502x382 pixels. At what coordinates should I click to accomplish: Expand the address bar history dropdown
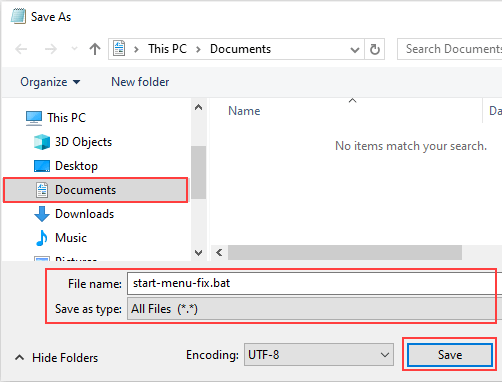pyautogui.click(x=355, y=50)
